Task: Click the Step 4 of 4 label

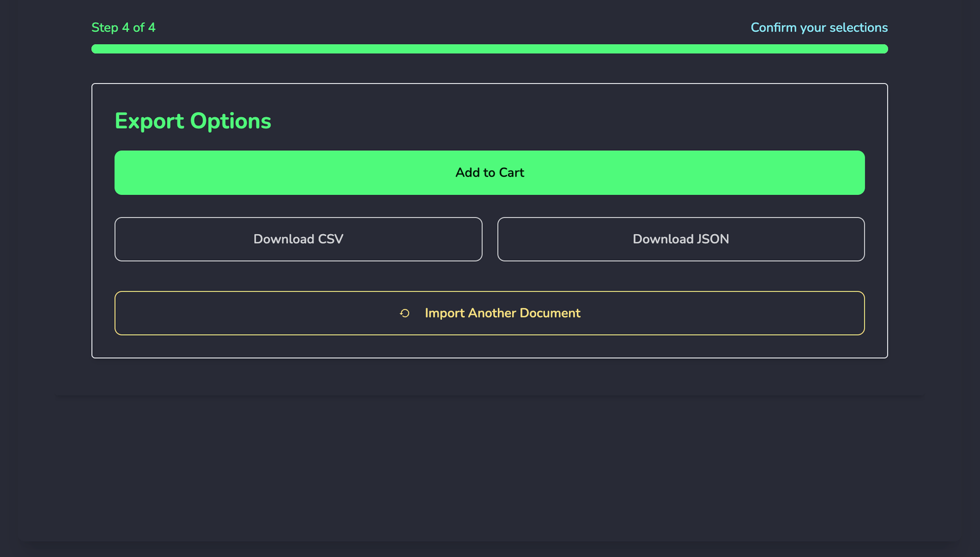Action: (123, 27)
